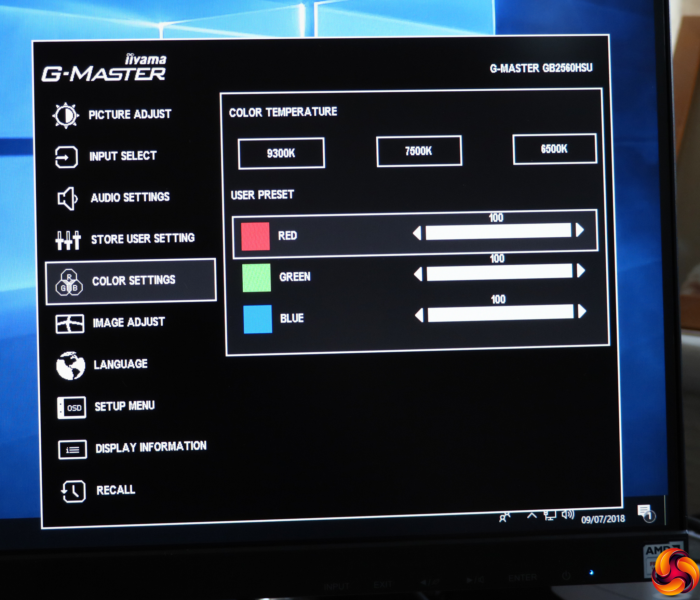Open the Language menu item
Screen dimensions: 700x600
121,364
